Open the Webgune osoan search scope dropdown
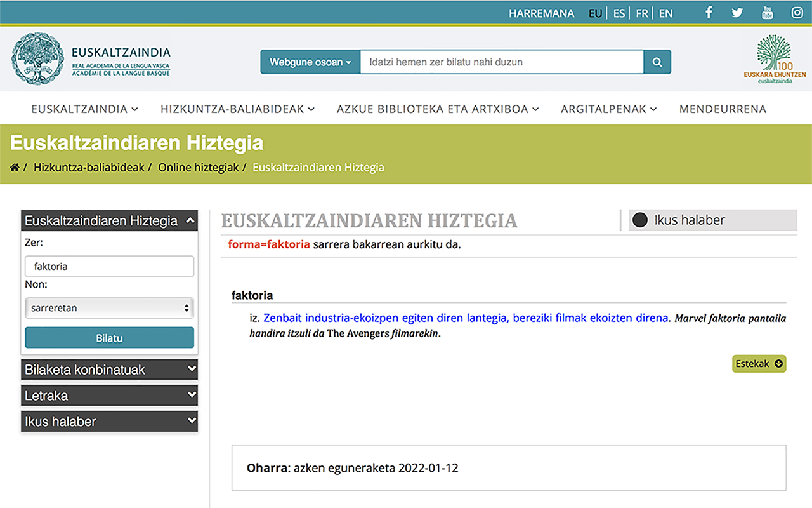The width and height of the screenshot is (812, 508). pos(310,62)
